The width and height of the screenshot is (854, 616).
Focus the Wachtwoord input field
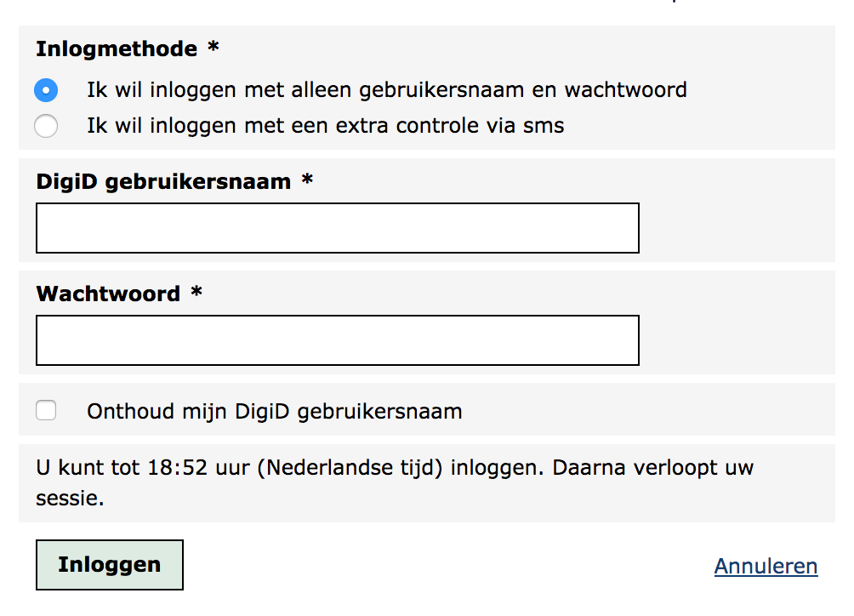pos(337,339)
